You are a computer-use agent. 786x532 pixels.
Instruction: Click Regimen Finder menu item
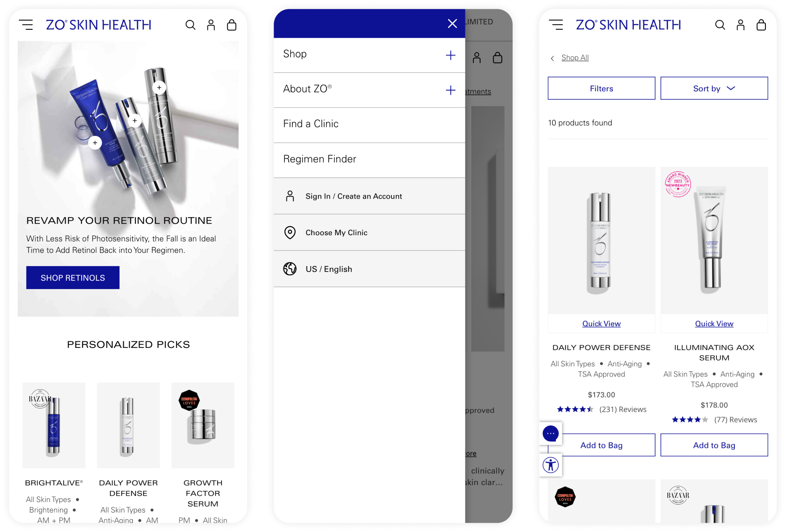[320, 158]
